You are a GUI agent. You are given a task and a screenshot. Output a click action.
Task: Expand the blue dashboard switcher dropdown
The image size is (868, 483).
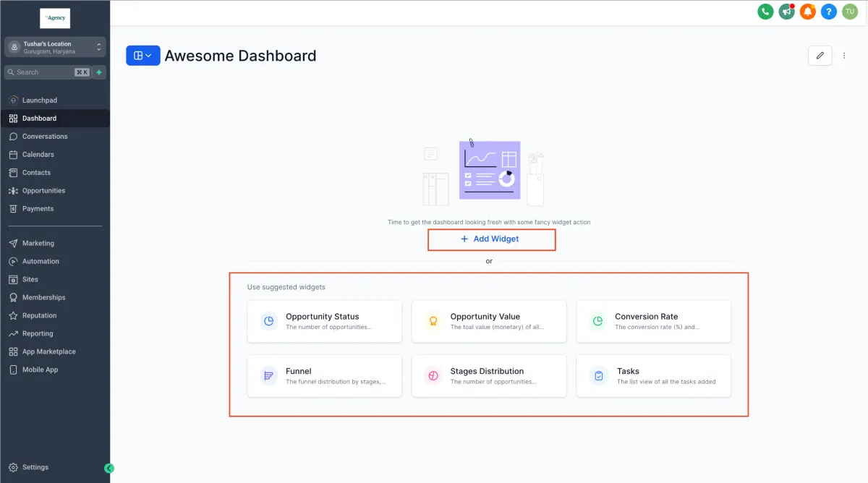pos(142,56)
